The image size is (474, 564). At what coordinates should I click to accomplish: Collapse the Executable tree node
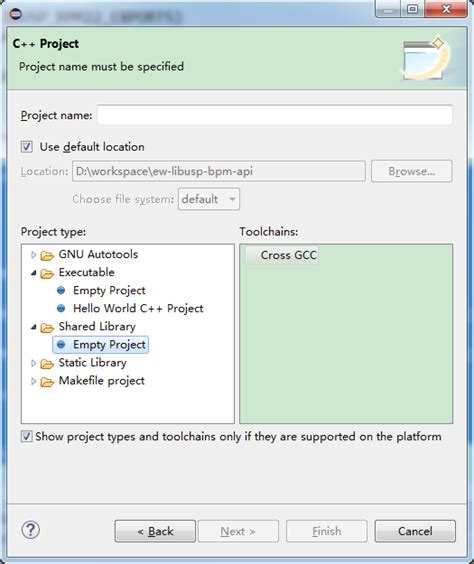(33, 273)
